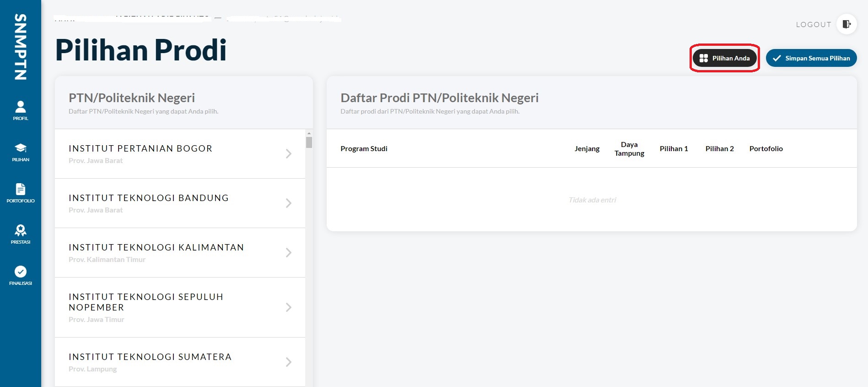Open the Pilihan Anda button
The width and height of the screenshot is (868, 387).
coord(725,58)
